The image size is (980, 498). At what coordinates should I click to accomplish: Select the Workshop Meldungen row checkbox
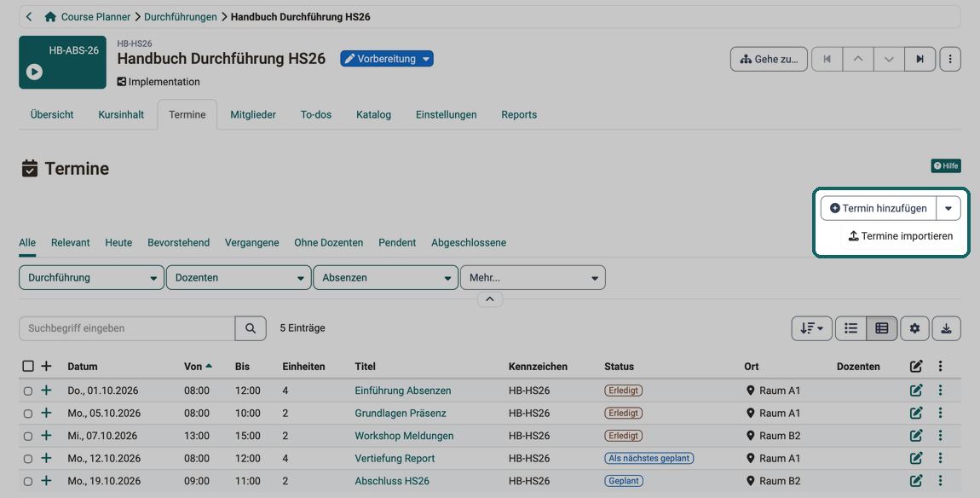pos(28,436)
